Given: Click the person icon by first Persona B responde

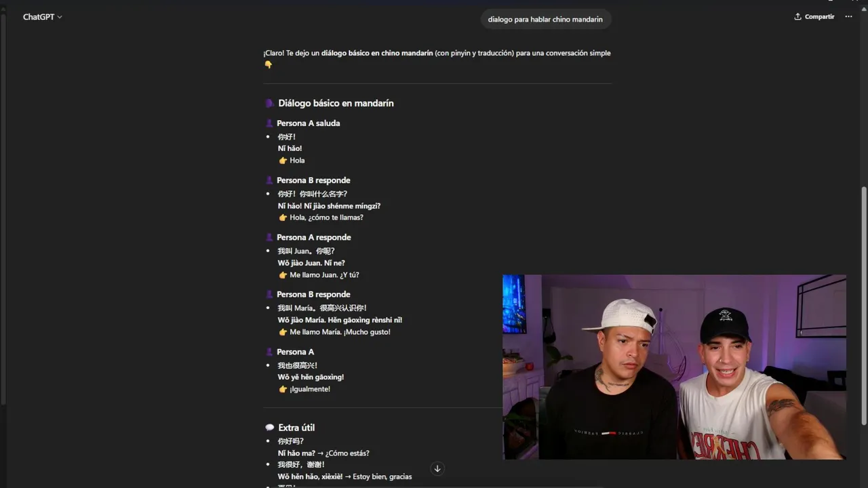Looking at the screenshot, I should [x=269, y=180].
